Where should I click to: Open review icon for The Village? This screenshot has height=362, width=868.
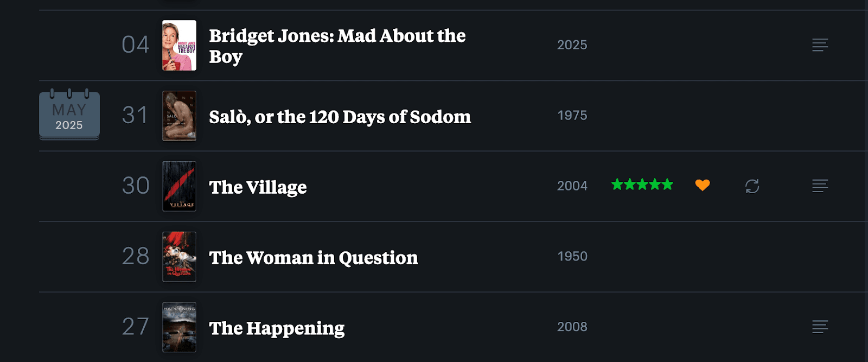point(820,186)
